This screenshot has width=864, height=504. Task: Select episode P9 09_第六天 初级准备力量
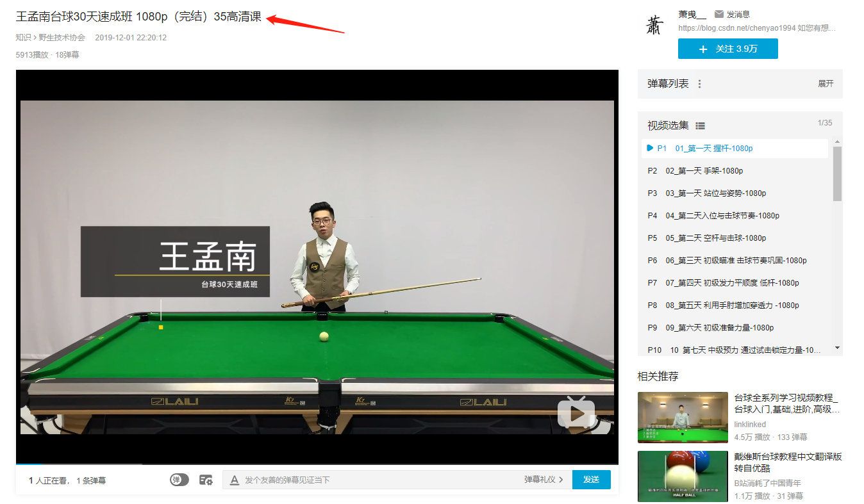735,327
